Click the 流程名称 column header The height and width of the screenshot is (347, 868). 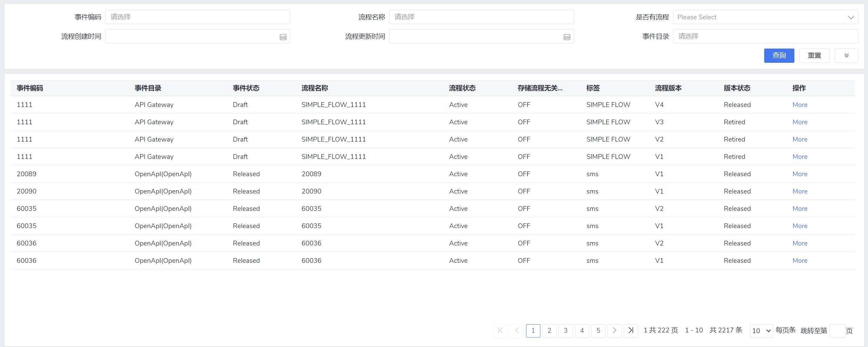click(x=315, y=88)
